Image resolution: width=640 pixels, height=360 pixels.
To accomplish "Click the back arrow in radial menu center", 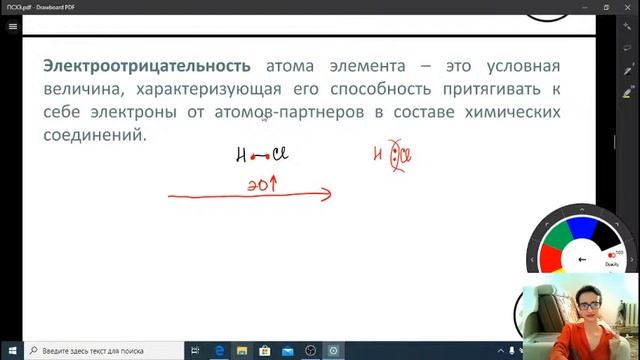I will (x=582, y=260).
